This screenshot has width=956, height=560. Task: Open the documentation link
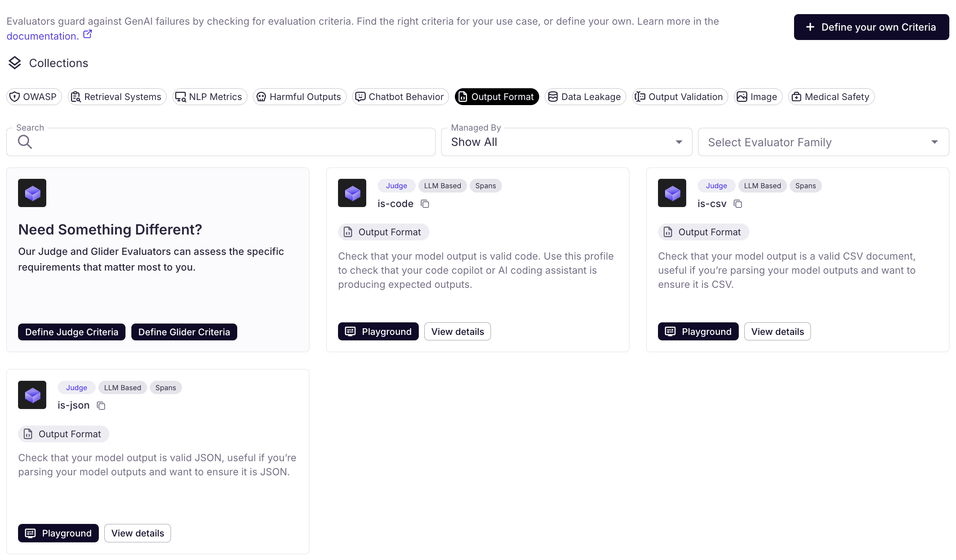pos(42,36)
